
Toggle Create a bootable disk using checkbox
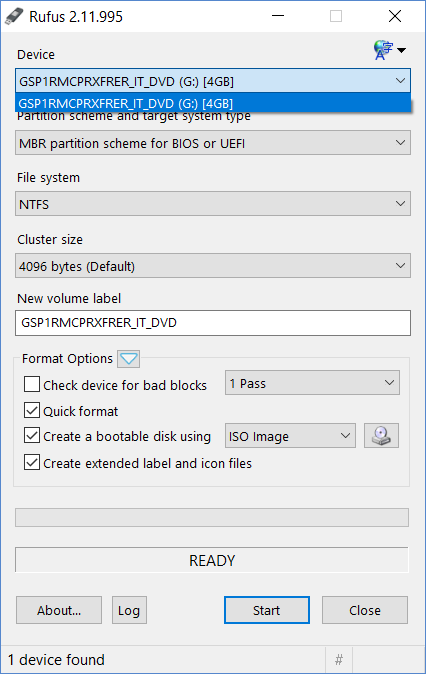[x=32, y=435]
